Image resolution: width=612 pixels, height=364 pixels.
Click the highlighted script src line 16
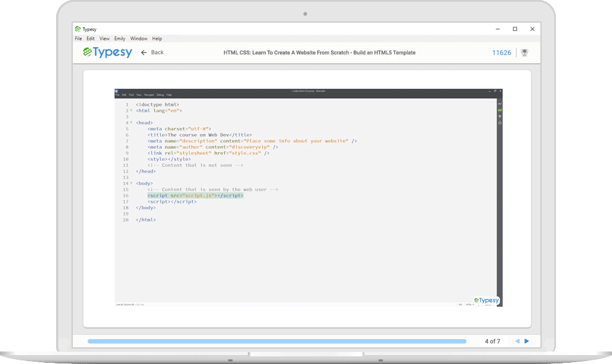coord(196,195)
